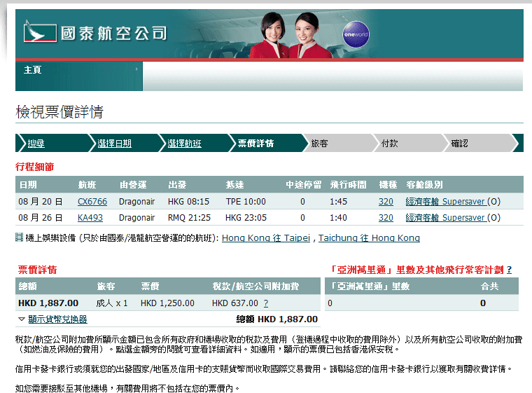
Task: Click the inflight entertainment icon
Action: click(19, 237)
